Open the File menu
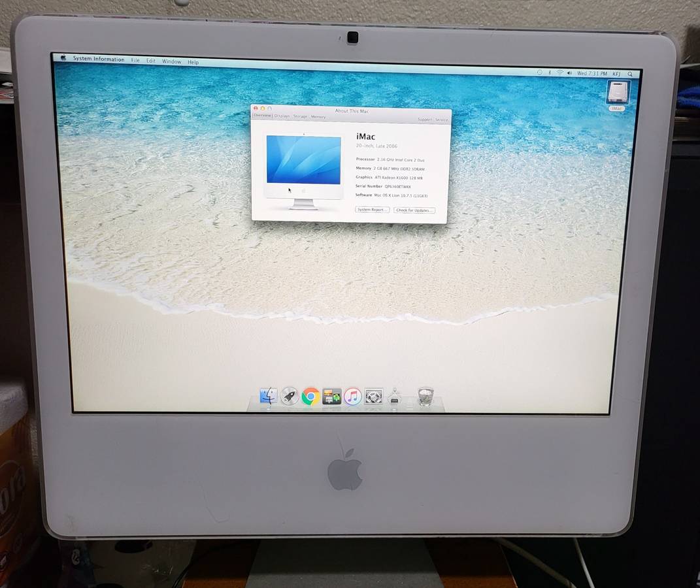The height and width of the screenshot is (588, 700). pos(135,60)
